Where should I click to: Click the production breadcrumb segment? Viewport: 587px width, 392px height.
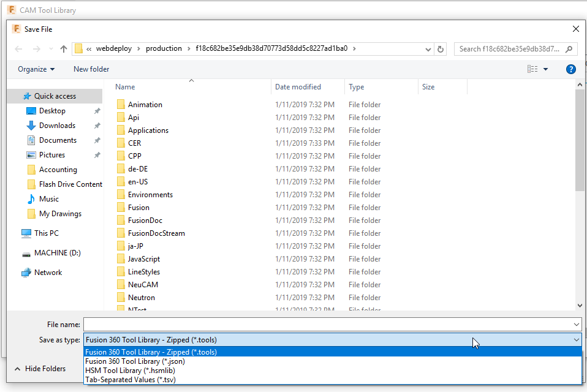tap(164, 48)
